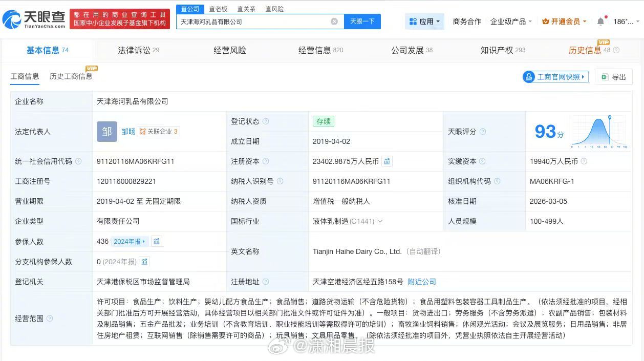644x361 pixels.
Task: Open the 186 account dropdown
Action: click(626, 22)
